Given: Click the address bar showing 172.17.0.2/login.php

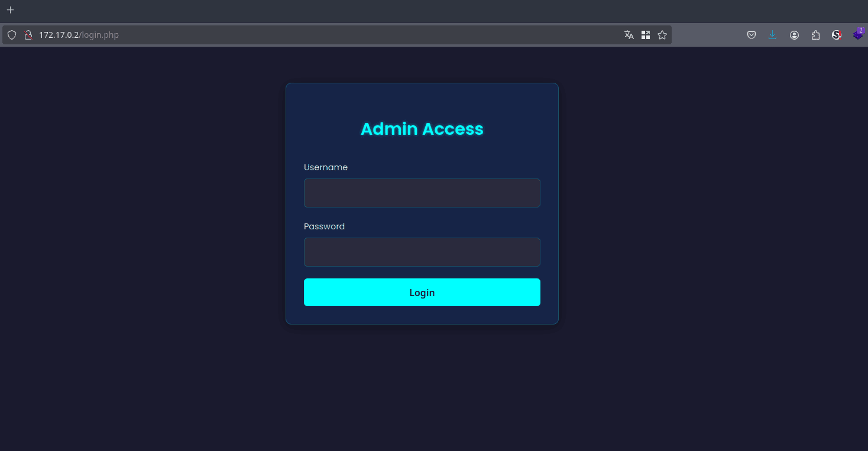Looking at the screenshot, I should [296, 35].
